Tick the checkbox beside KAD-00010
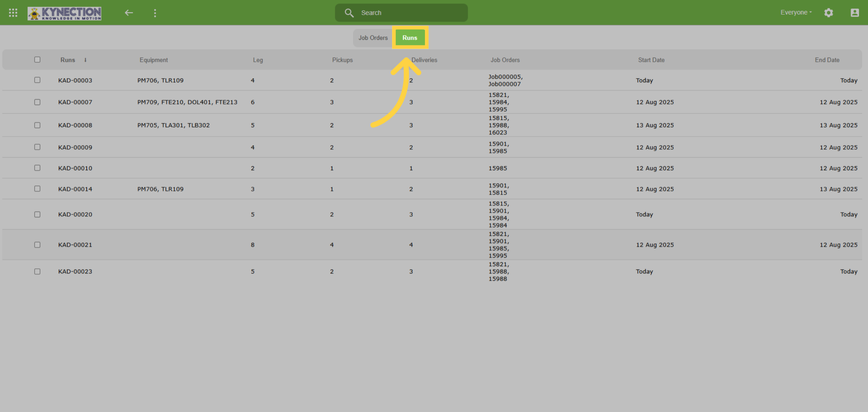The image size is (868, 412). 37,168
